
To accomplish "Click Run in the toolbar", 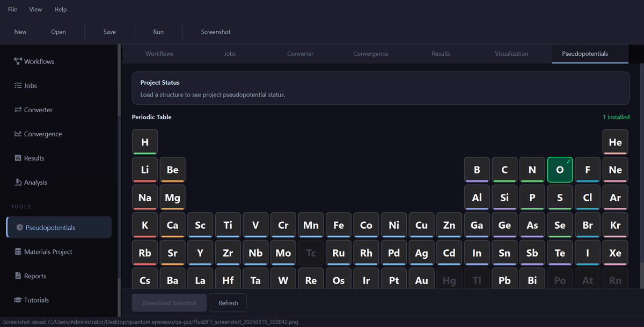I will (158, 32).
